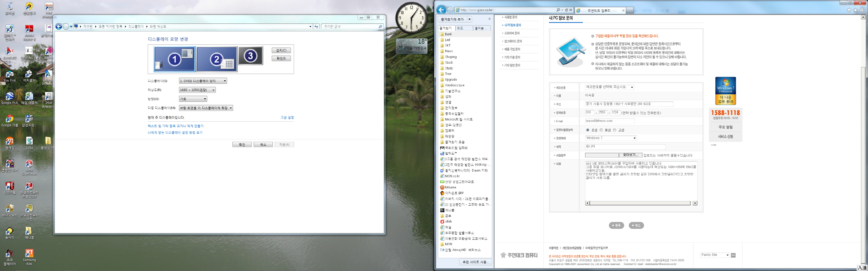
Task: Open the 드라이버 문의 side menu item
Action: click(x=512, y=33)
